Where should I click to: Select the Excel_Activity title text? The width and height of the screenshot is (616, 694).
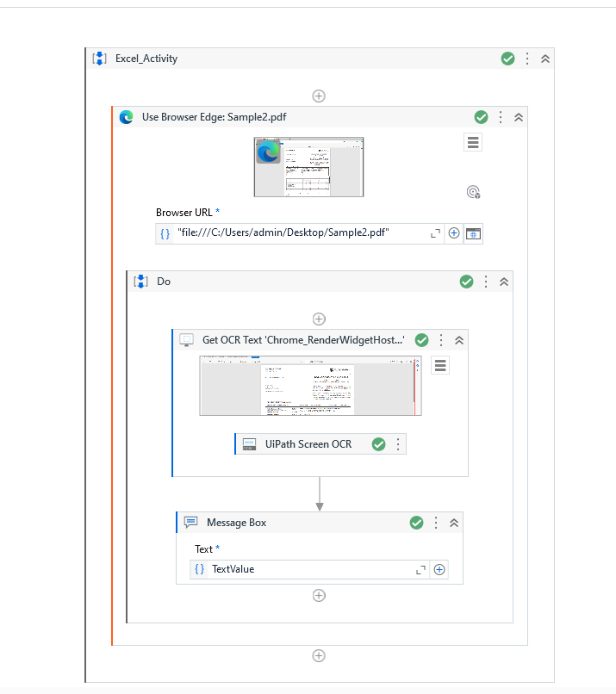pyautogui.click(x=146, y=59)
